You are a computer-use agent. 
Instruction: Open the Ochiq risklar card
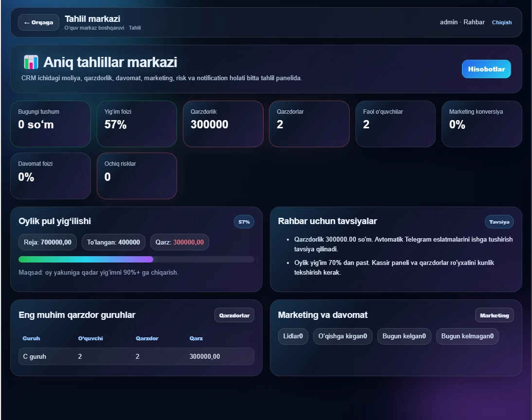tap(137, 176)
